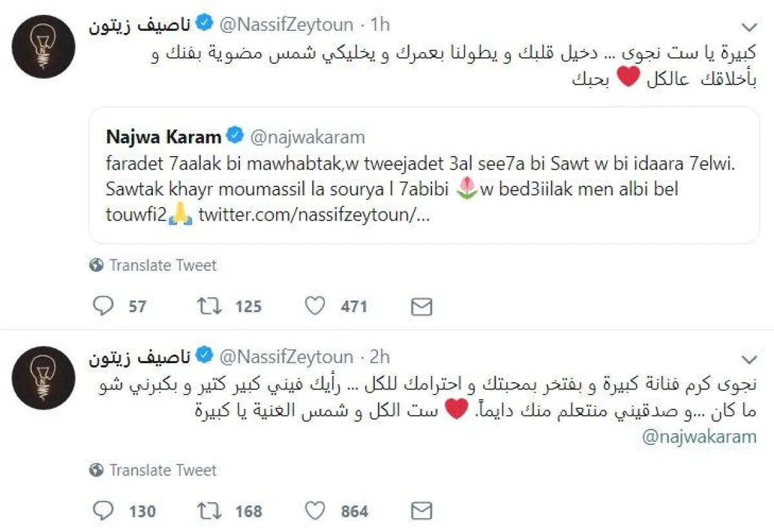Retweet the tweet with 125 retweets
Image resolution: width=774 pixels, height=532 pixels.
pos(208,306)
